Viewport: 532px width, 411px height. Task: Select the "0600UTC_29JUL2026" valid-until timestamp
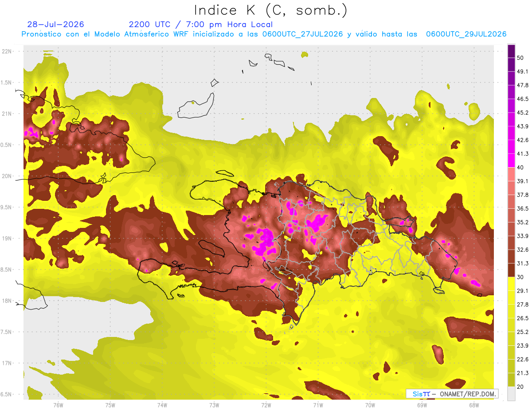[466, 34]
